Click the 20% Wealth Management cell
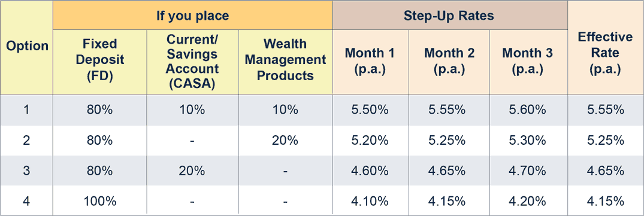Screen dimensions: 644x216 click(285, 140)
